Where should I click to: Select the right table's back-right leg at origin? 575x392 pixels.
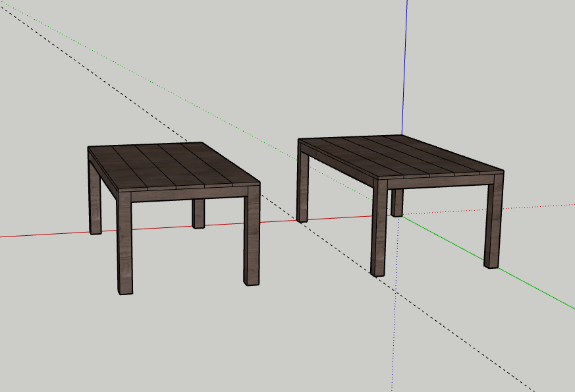pyautogui.click(x=397, y=203)
